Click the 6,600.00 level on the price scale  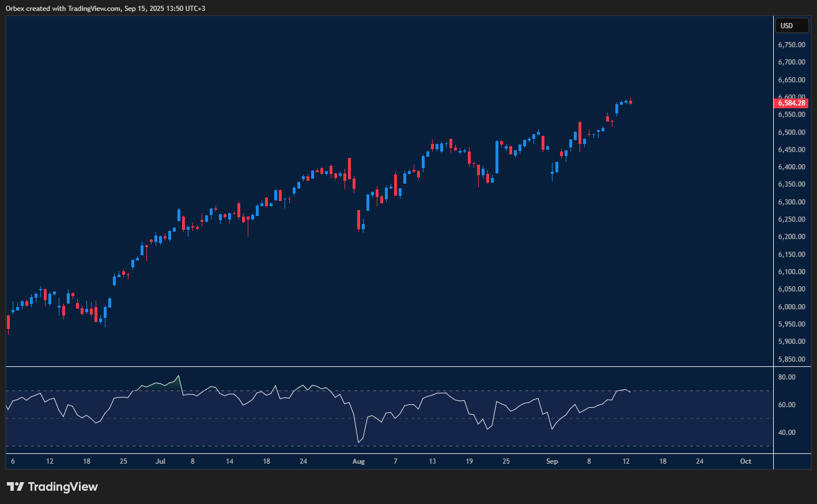tap(792, 97)
